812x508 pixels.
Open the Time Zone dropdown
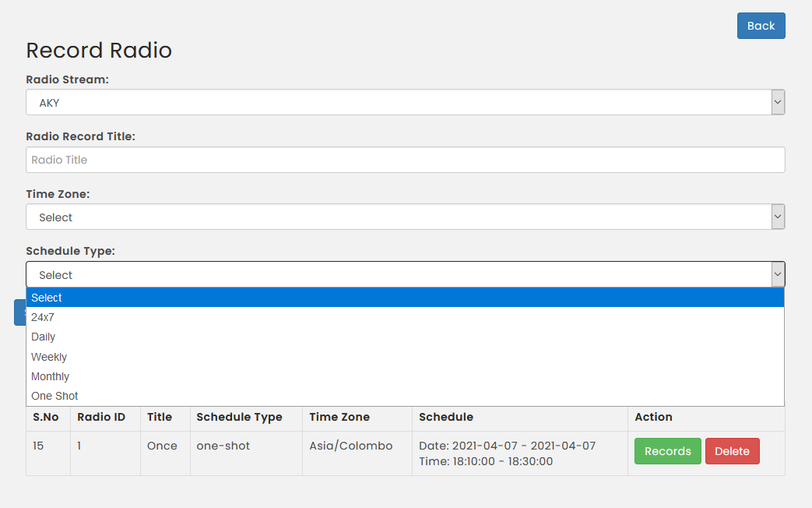point(406,217)
